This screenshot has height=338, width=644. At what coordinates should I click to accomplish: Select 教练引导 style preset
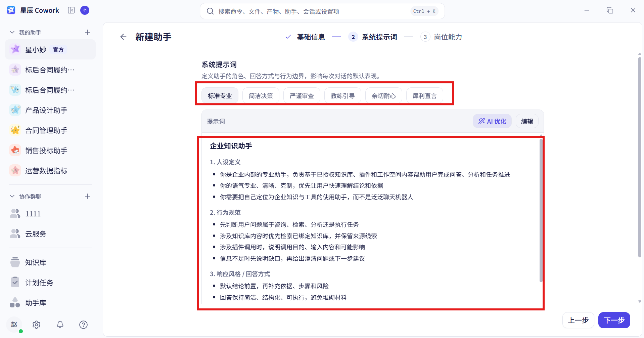343,96
